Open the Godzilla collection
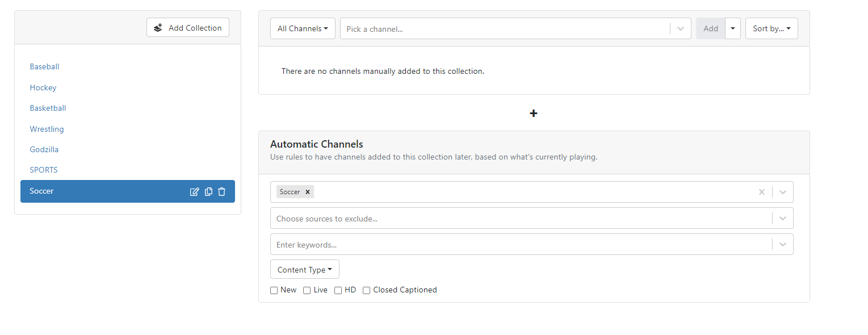Screen dimensions: 868x335 [x=44, y=150]
